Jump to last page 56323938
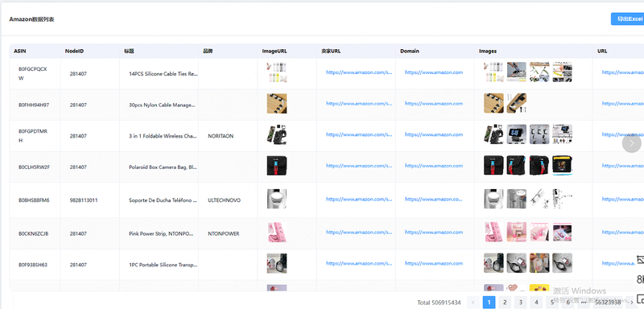The height and width of the screenshot is (309, 644). (x=608, y=302)
